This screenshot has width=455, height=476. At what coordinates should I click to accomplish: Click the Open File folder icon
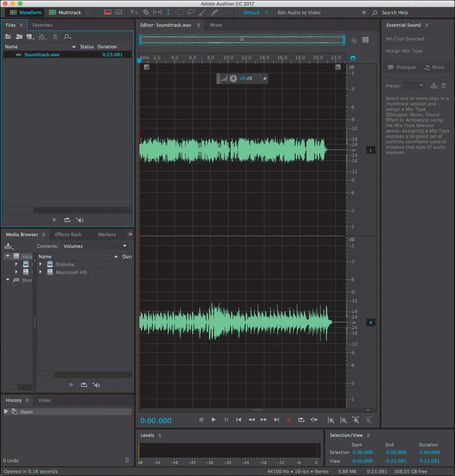coord(8,37)
